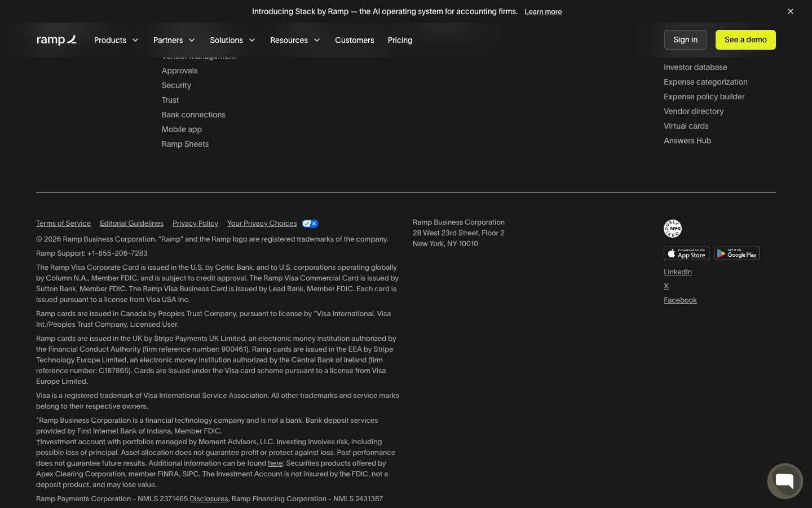Open the Disclosures link in footer

[209, 499]
